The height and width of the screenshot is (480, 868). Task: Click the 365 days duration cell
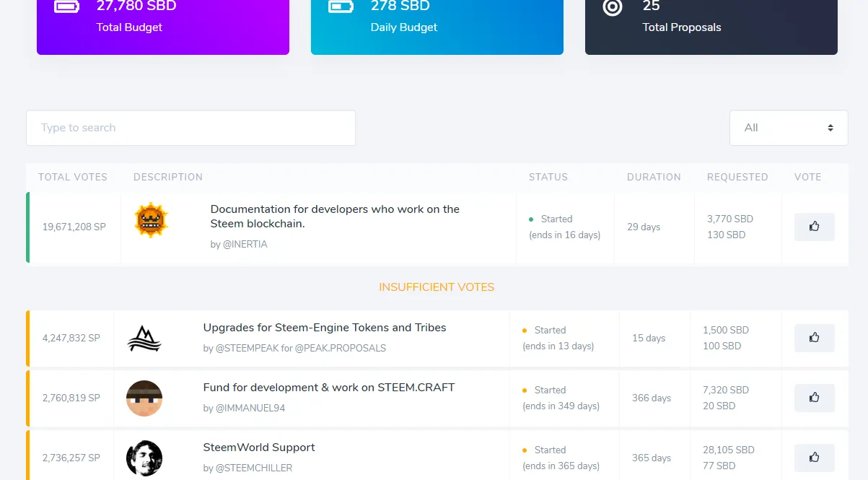(652, 458)
